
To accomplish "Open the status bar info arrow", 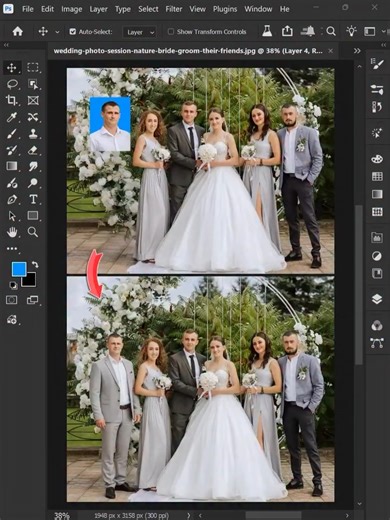I will tap(189, 515).
